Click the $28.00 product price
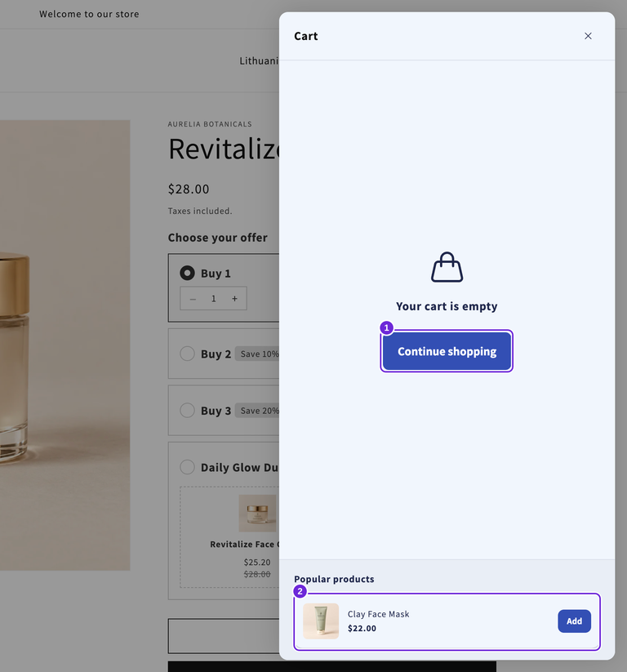This screenshot has width=627, height=672. (189, 189)
